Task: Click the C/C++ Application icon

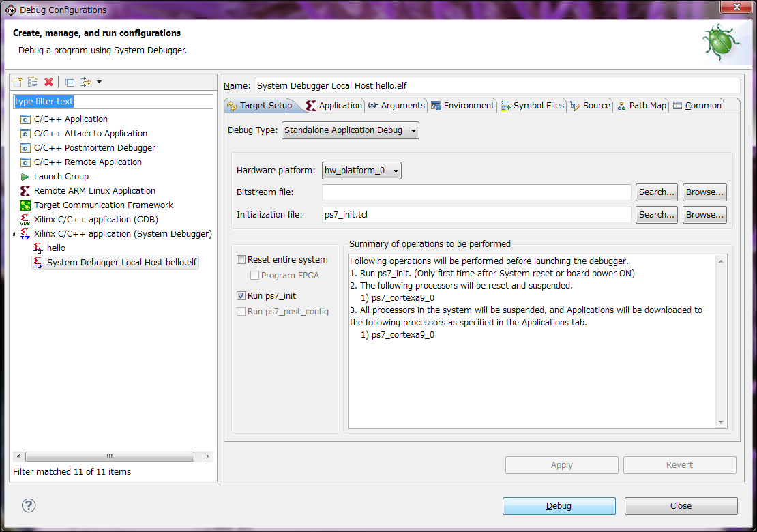Action: click(25, 119)
